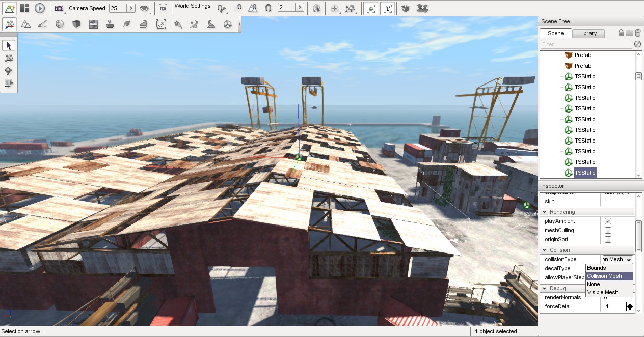Click the Scene Tree lock icon
This screenshot has width=644, height=337.
click(x=621, y=33)
